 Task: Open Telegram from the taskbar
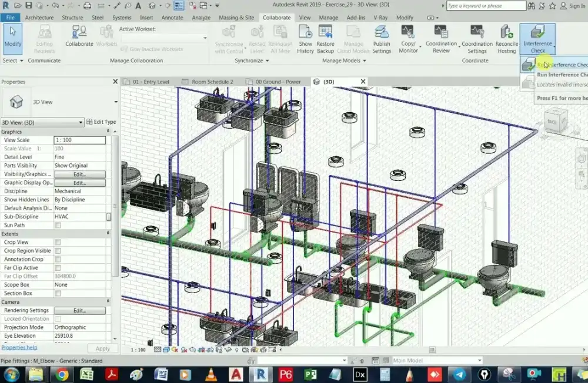tap(459, 374)
